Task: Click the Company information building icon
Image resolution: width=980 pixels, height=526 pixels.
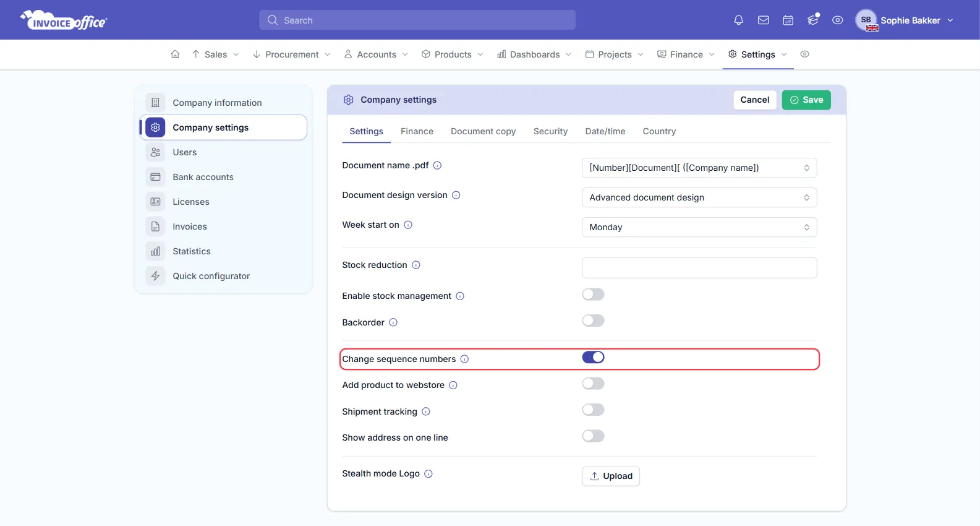Action: pyautogui.click(x=155, y=103)
